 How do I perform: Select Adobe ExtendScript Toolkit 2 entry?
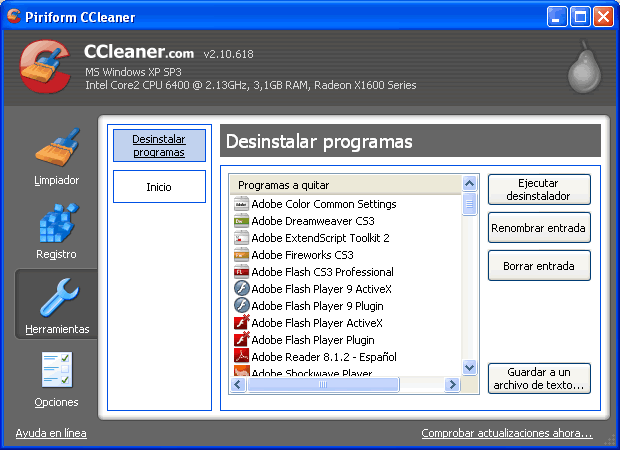[x=320, y=238]
